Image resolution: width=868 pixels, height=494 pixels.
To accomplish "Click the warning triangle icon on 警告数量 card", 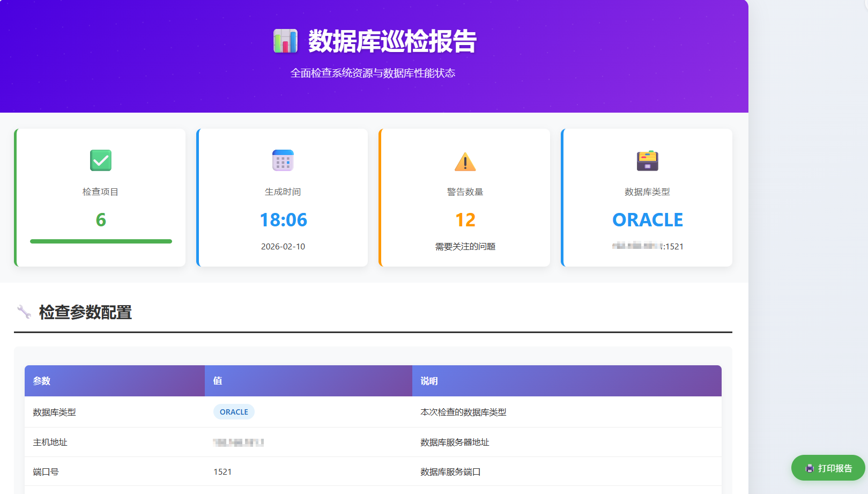I will click(465, 161).
